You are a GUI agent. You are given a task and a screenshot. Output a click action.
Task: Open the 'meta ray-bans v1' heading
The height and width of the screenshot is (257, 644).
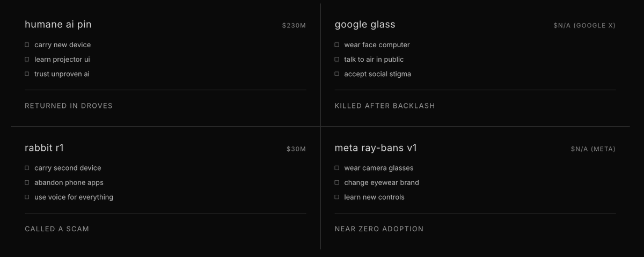click(x=376, y=148)
